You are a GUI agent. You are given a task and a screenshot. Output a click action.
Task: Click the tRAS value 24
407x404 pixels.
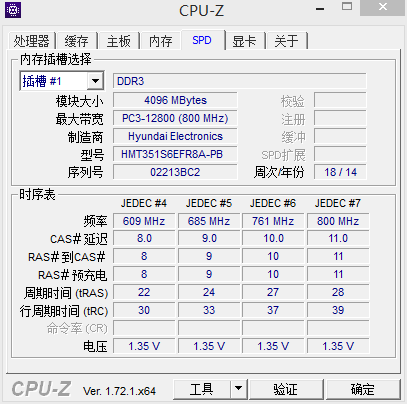pyautogui.click(x=209, y=292)
